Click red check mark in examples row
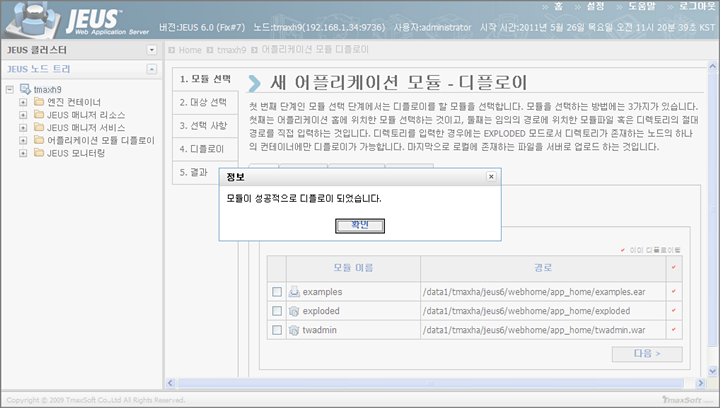Viewport: 720px width, 408px height. (x=674, y=291)
